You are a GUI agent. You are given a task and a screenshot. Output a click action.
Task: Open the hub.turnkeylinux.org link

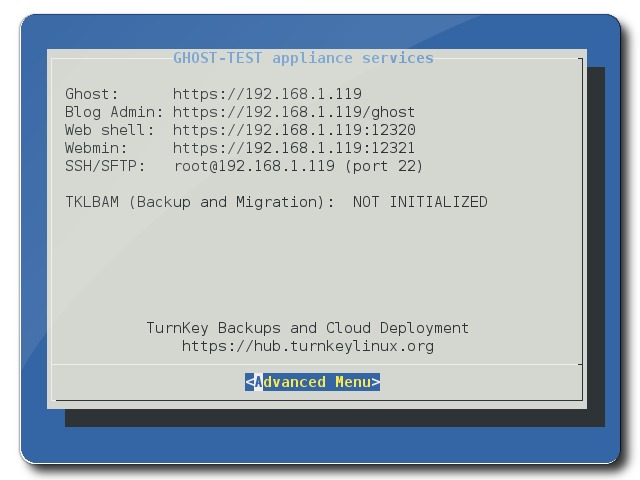point(307,346)
